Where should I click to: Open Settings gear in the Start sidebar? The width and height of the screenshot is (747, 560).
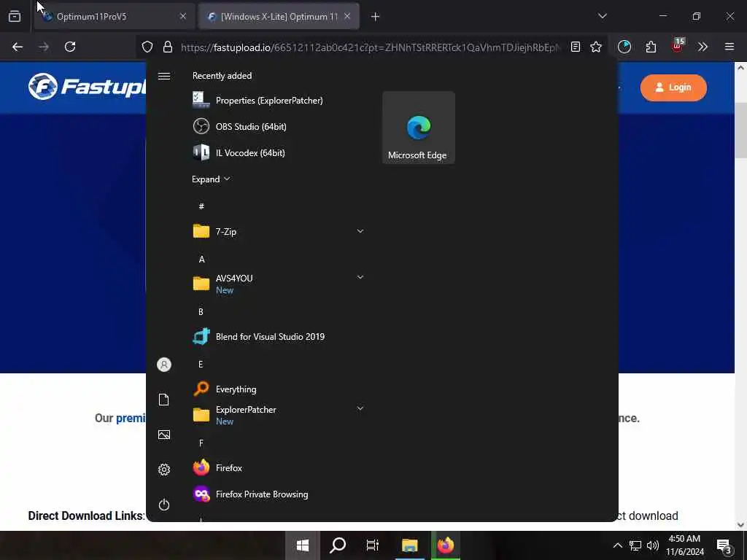pos(164,470)
